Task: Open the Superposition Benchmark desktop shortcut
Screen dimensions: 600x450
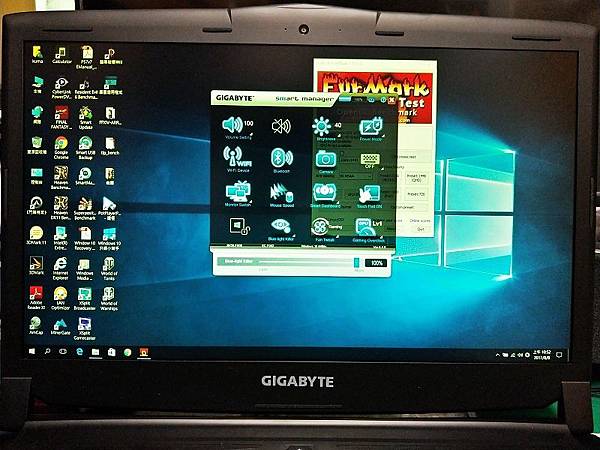Action: point(85,209)
